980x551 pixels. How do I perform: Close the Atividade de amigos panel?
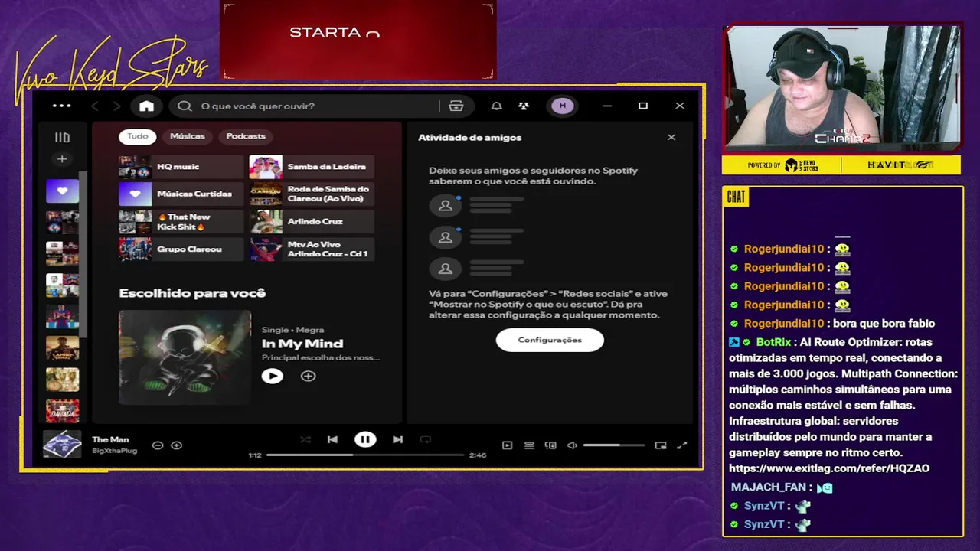671,138
